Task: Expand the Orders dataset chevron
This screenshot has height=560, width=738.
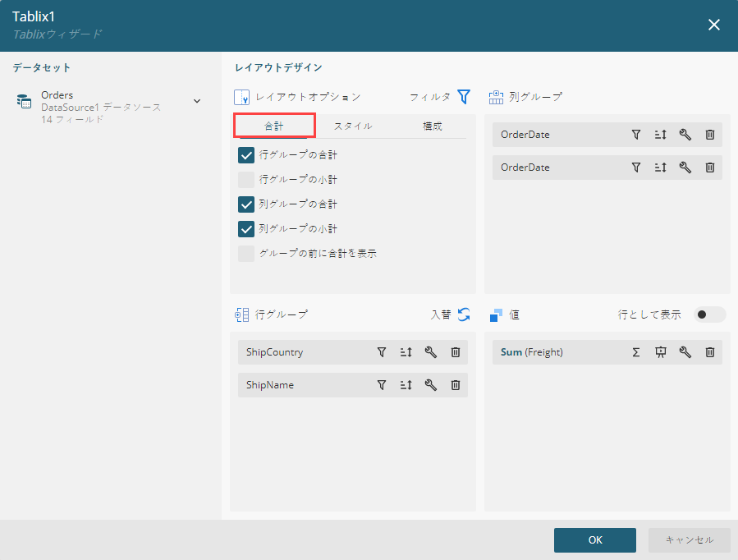Action: (x=197, y=101)
